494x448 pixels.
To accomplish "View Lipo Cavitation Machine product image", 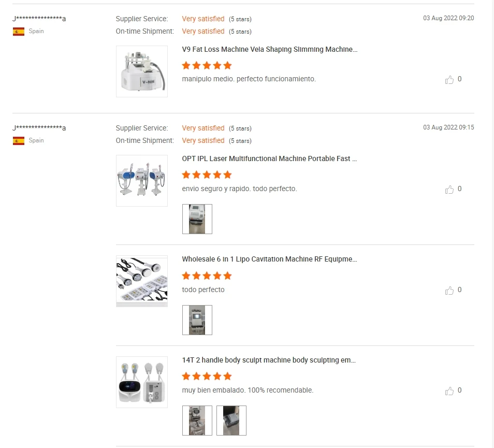I will (x=142, y=281).
